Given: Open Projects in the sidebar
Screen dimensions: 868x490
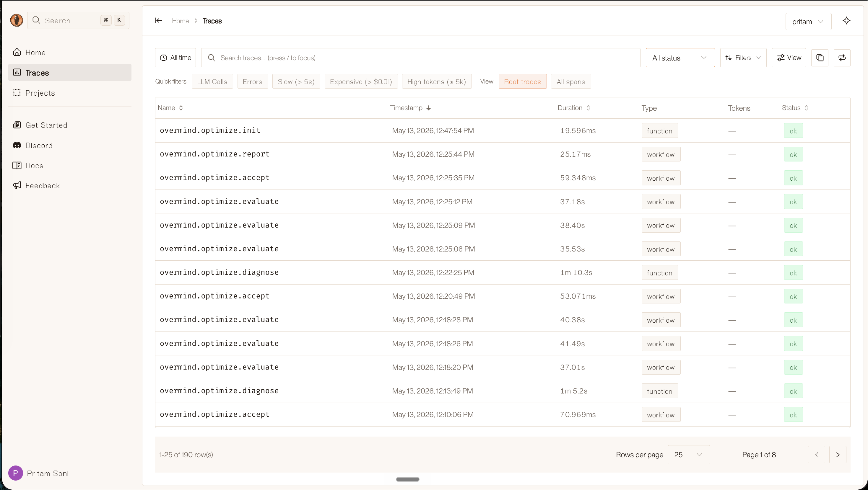Looking at the screenshot, I should click(x=70, y=93).
